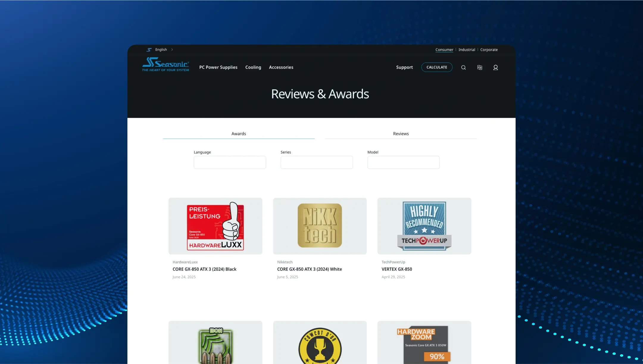Click the HardwareLuxx source label
This screenshot has height=364, width=643.
pos(185,262)
